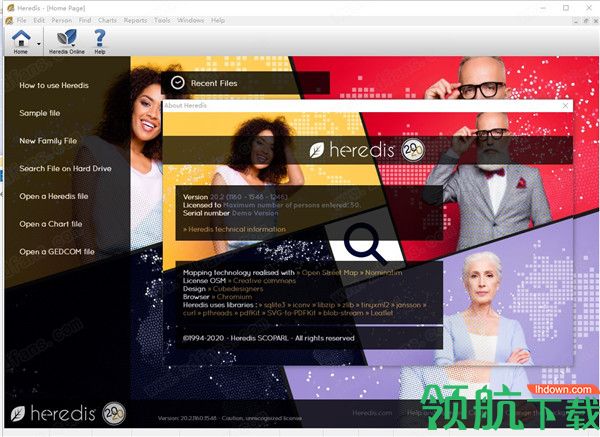Screen dimensions: 600x437
Task: Click the 2020 badge in About dialog
Action: [413, 150]
